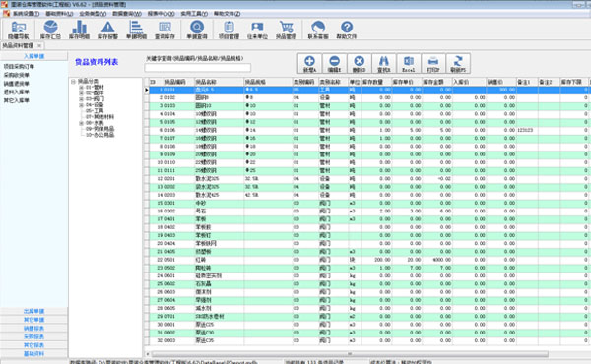Screen dimensions: 591x364
Task: Click the 刷新 refresh arrows button
Action: pyautogui.click(x=458, y=64)
